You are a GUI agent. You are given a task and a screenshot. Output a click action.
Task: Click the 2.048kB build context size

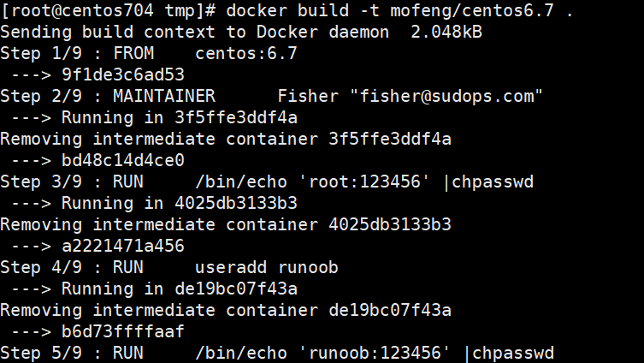[x=446, y=32]
